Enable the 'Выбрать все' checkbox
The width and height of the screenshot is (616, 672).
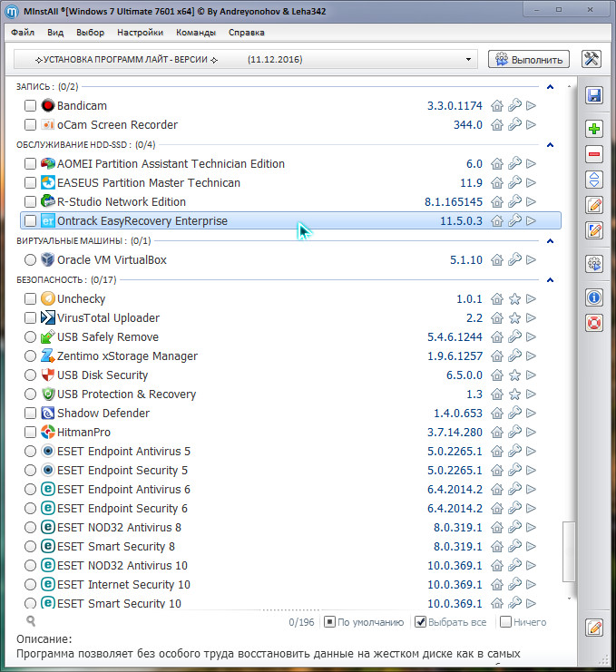pyautogui.click(x=421, y=622)
